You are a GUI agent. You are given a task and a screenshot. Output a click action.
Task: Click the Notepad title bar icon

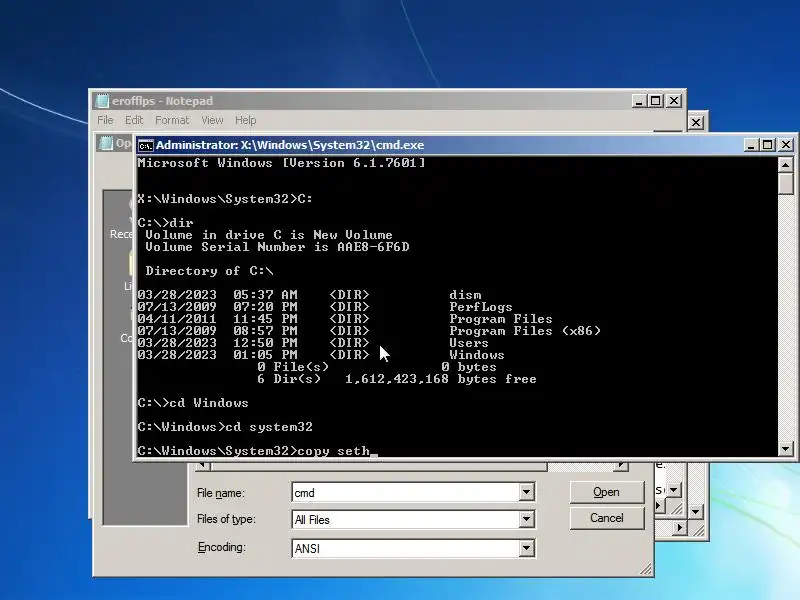(103, 101)
